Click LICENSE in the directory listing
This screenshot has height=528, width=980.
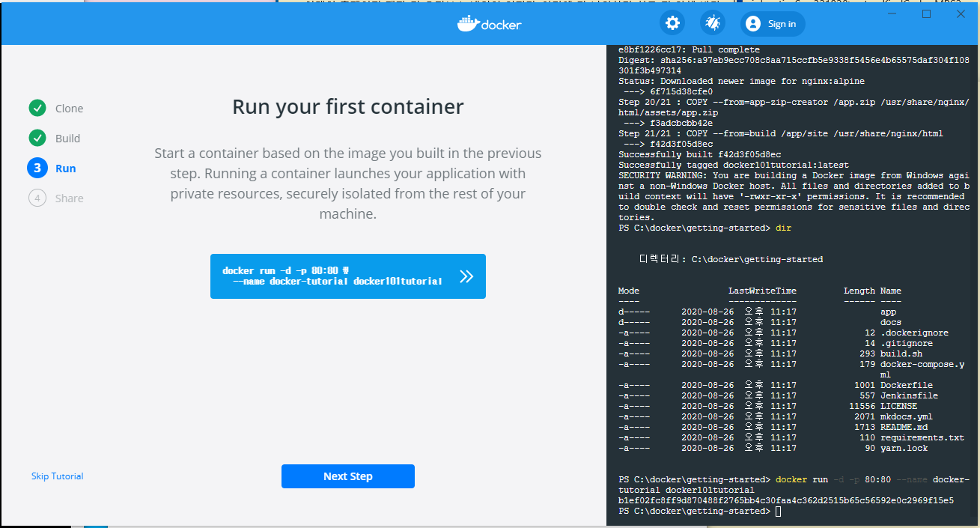[x=898, y=406]
